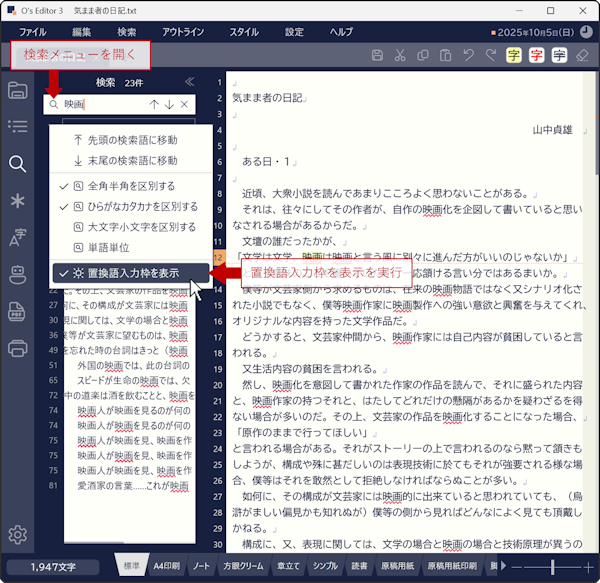Open search options via magnifier icon in search box
Screen dimensions: 600x583
click(x=53, y=104)
